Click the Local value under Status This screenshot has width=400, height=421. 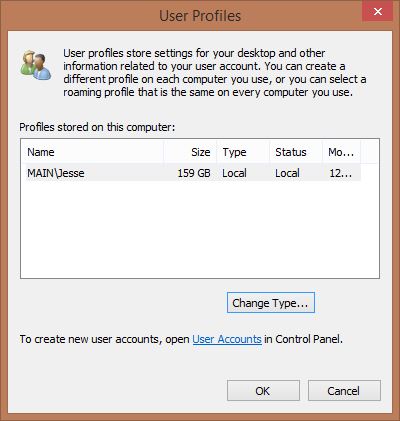click(287, 173)
